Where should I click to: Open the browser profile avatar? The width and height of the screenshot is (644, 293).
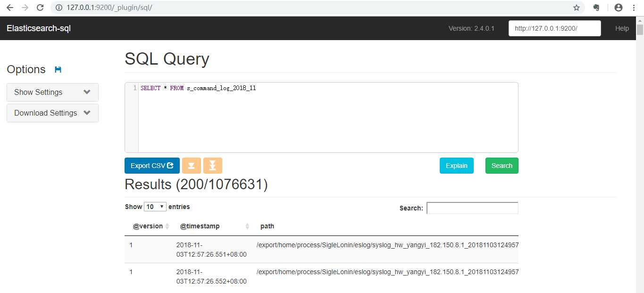coord(619,8)
